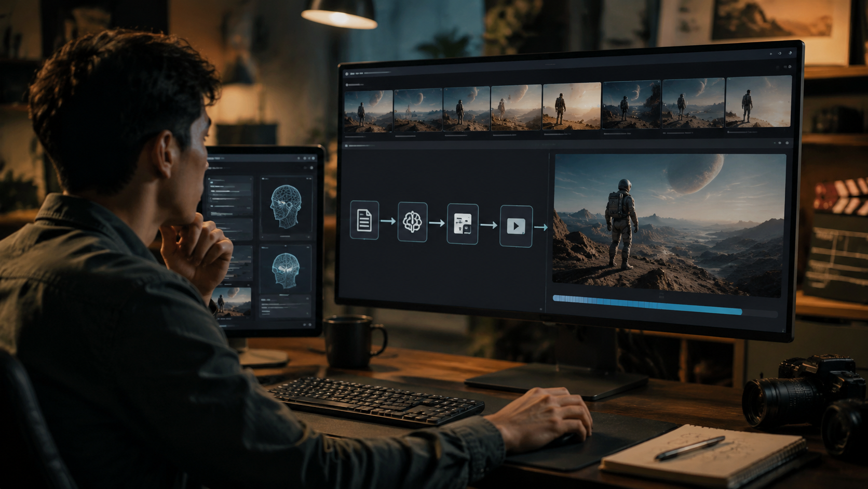This screenshot has height=489, width=868.
Task: Select the fifth thumbnail with the orange sunset
Action: [x=572, y=105]
